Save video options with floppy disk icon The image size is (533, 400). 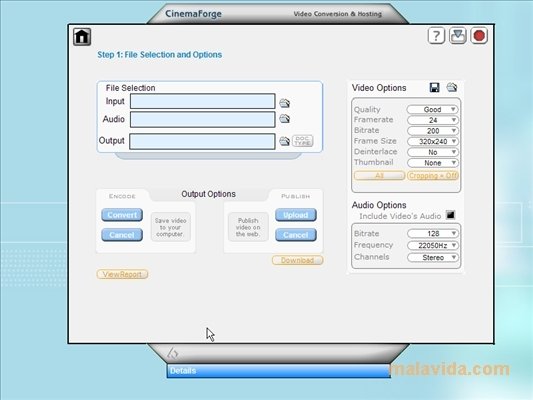pyautogui.click(x=434, y=88)
